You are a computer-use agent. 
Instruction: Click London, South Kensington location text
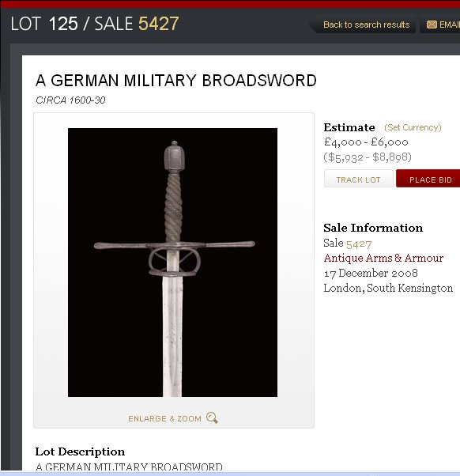pyautogui.click(x=388, y=288)
